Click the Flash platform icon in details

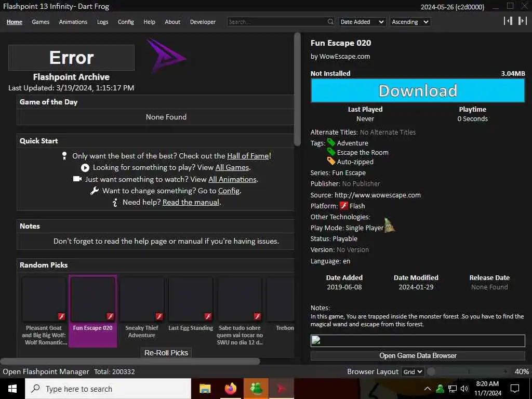(344, 206)
